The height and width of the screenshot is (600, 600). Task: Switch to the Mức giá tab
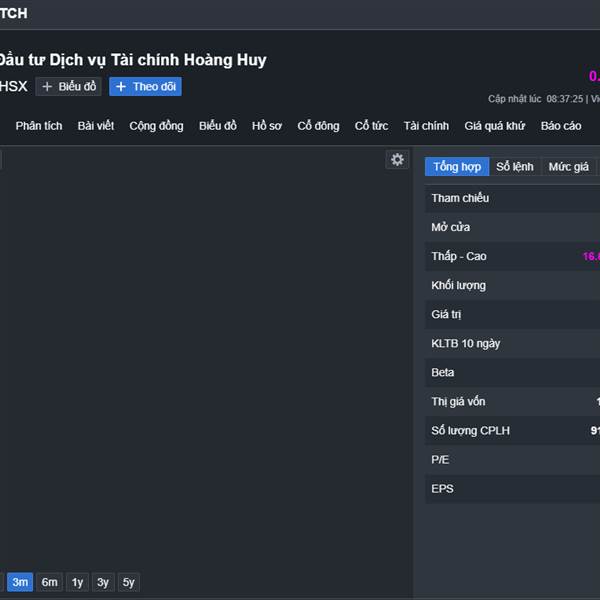568,166
